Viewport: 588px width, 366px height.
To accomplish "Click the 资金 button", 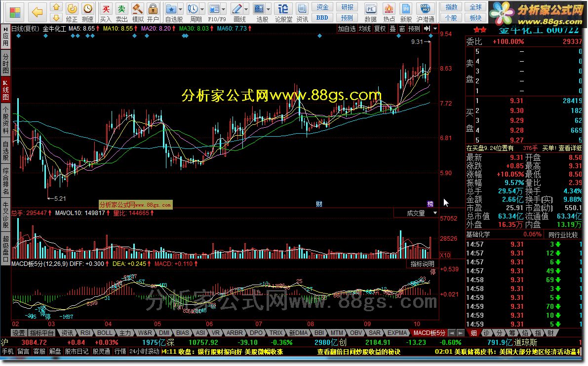I will pos(322,7).
